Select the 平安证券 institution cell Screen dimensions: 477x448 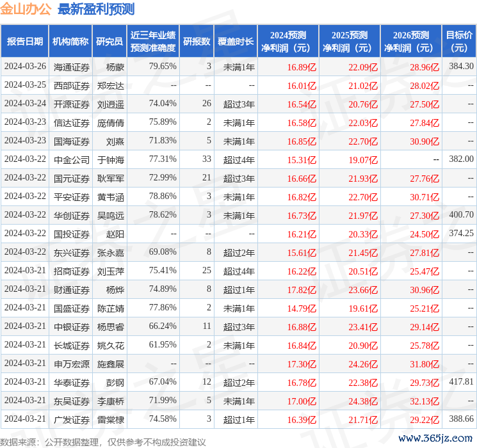tap(72, 197)
